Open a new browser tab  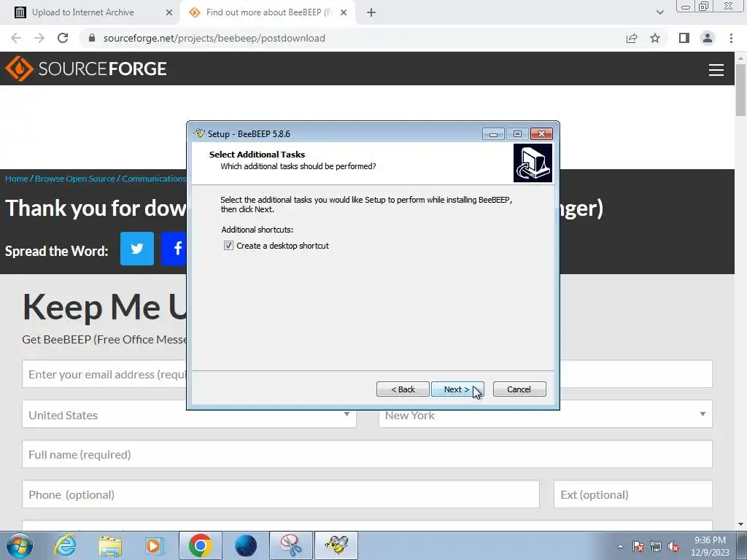(371, 12)
